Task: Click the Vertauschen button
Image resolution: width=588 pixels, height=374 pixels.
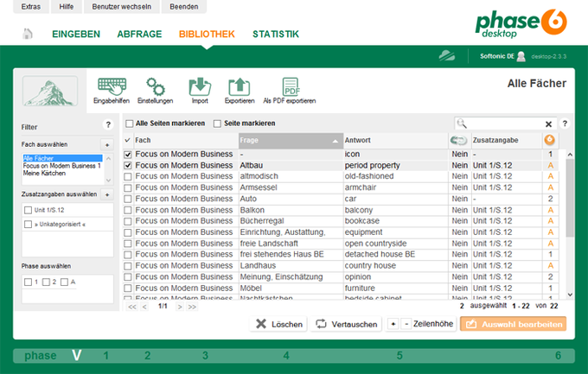Action: coord(346,324)
